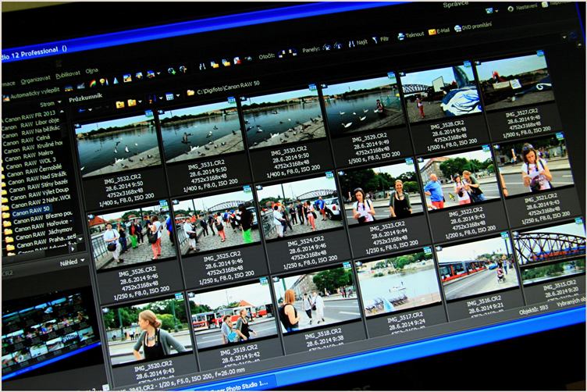The width and height of the screenshot is (587, 392).
Task: Switch to the Správce tab
Action: pos(456,5)
